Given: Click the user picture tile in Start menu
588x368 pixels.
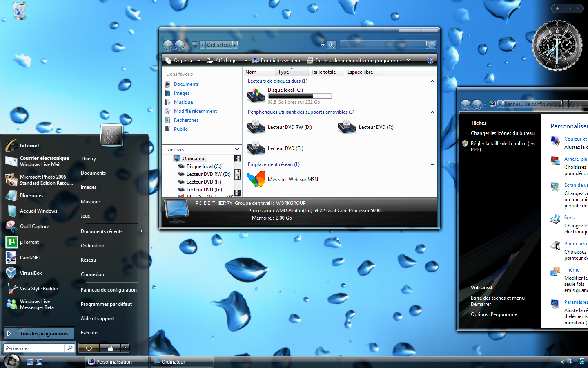Looking at the screenshot, I should tap(111, 135).
